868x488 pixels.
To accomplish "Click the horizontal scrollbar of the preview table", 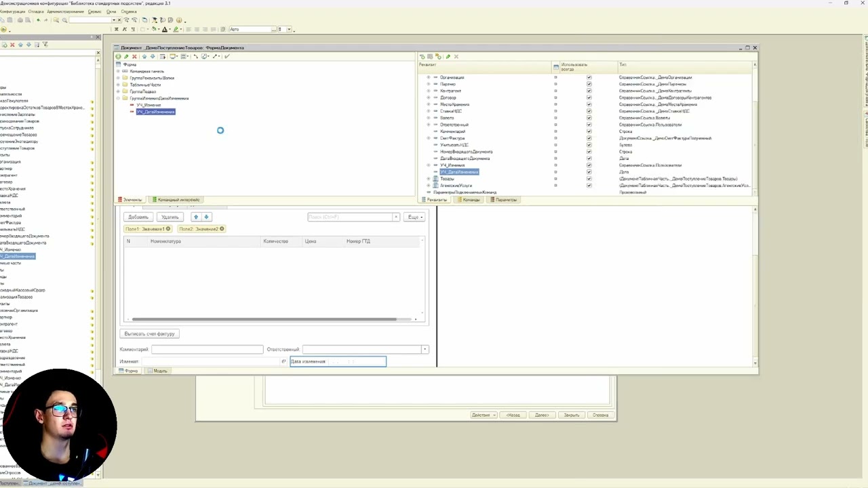I will (264, 319).
